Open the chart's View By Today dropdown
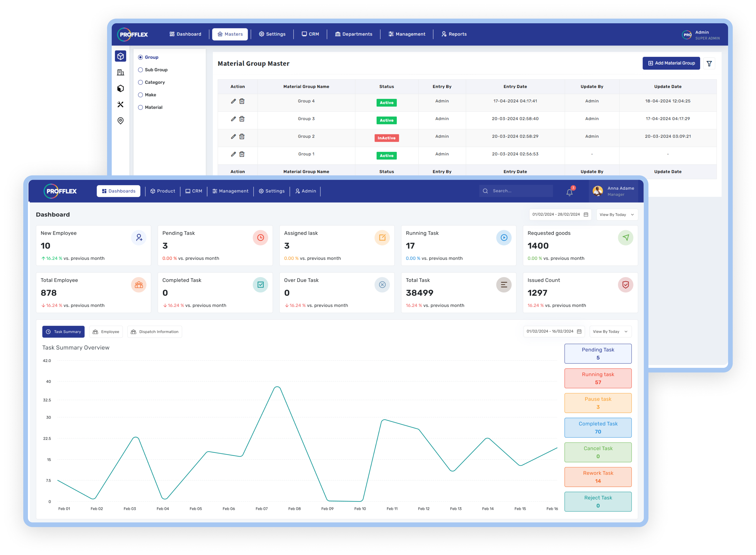This screenshot has height=555, width=756. [x=610, y=332]
